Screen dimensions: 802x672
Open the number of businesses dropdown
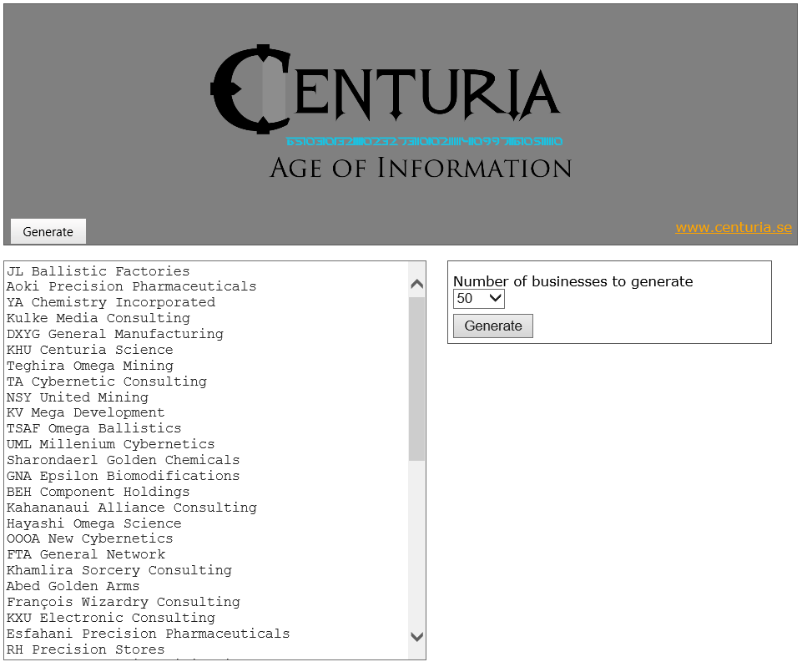[478, 298]
